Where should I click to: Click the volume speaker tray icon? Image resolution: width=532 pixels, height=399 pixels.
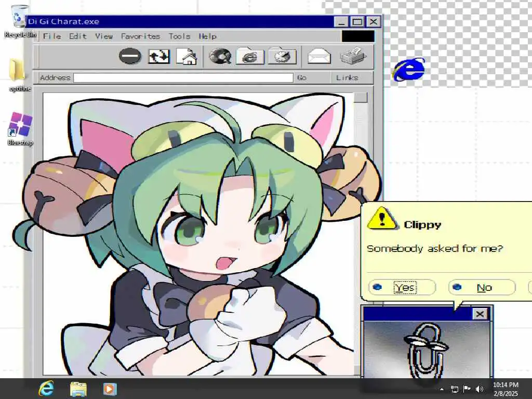tap(480, 389)
